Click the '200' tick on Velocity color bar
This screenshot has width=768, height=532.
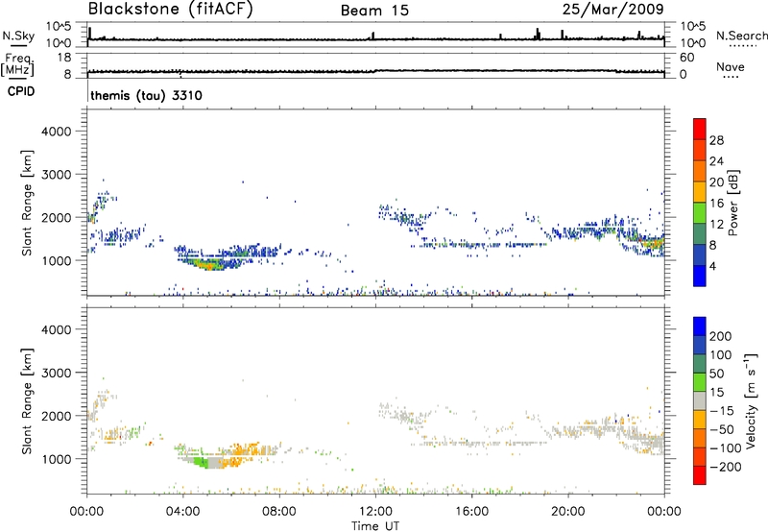(x=720, y=336)
